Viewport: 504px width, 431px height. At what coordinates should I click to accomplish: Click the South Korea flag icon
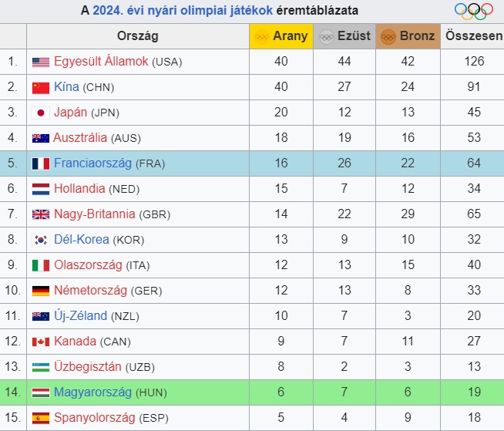pos(41,240)
